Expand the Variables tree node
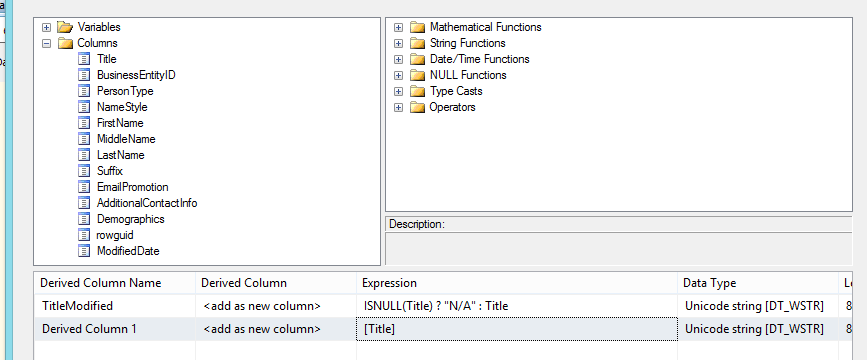This screenshot has height=360, width=867. point(46,27)
